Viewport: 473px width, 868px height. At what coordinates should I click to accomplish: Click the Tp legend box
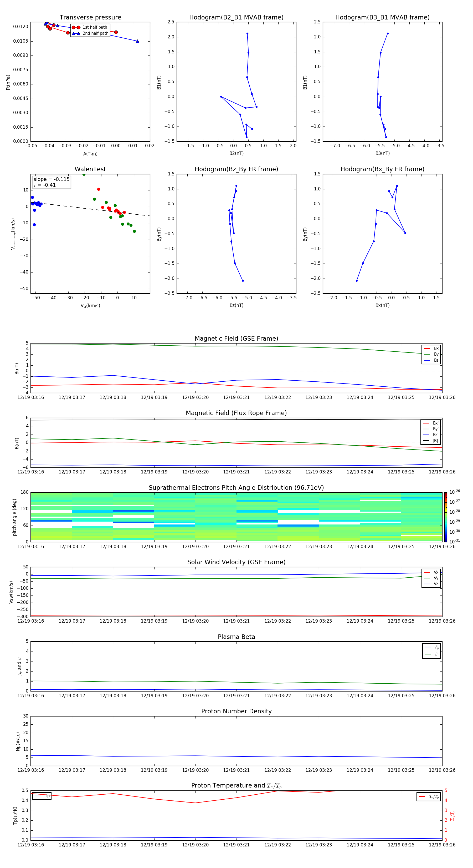42,796
